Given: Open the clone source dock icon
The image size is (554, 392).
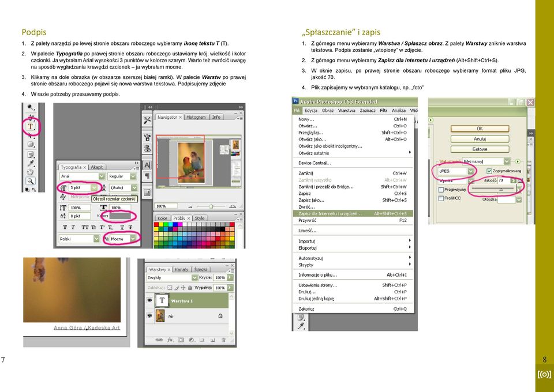Looking at the screenshot, I should (147, 148).
